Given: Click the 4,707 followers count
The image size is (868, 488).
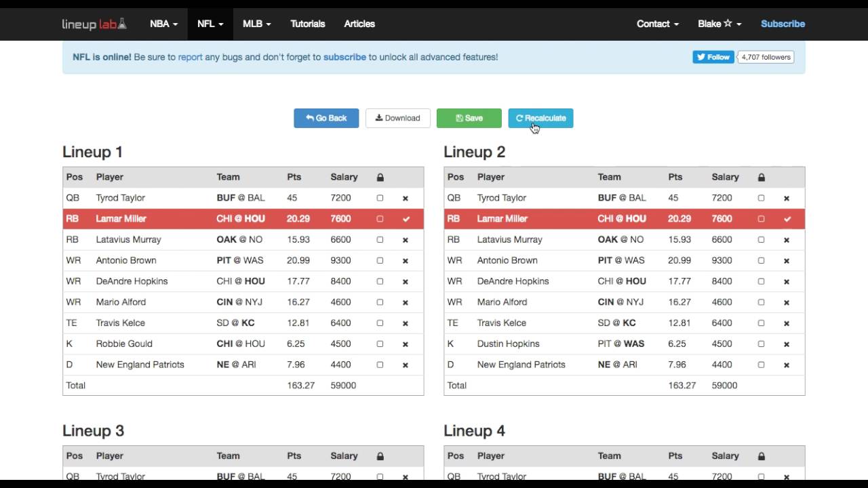Looking at the screenshot, I should 766,57.
